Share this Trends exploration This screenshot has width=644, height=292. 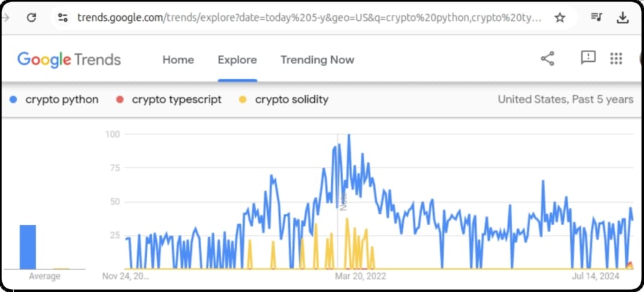548,58
